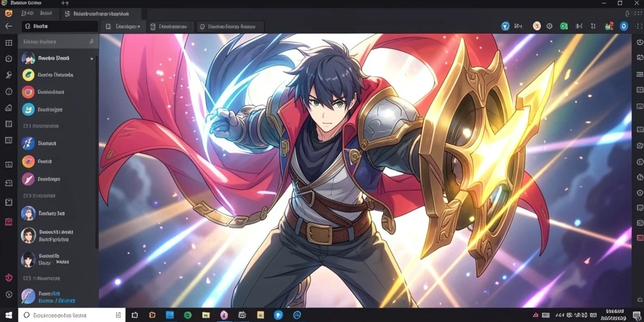Screen dimensions: 644x322
Task: Open the chat with the brown-haired avatar
Action: coord(58,235)
